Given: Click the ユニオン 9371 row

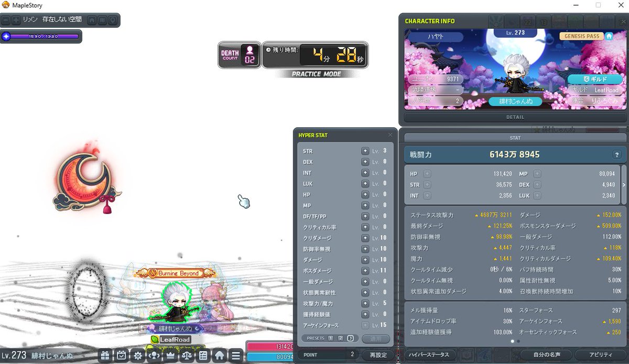Looking at the screenshot, I should 435,79.
